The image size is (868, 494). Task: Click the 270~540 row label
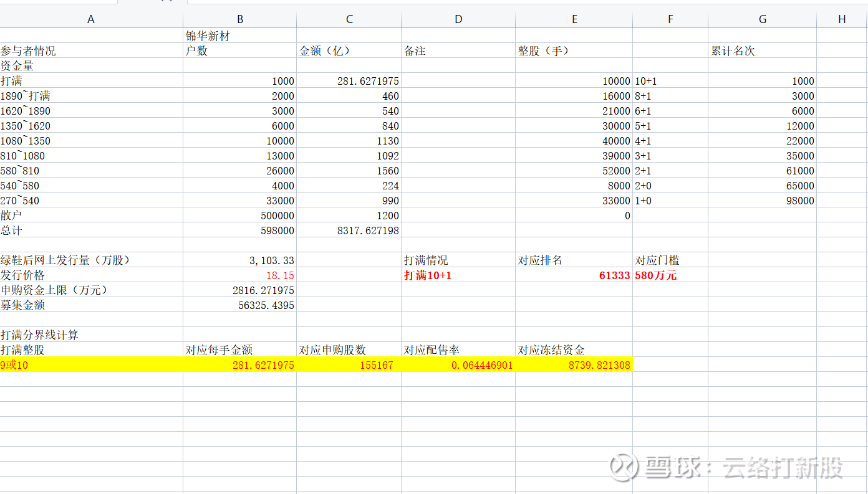click(91, 200)
